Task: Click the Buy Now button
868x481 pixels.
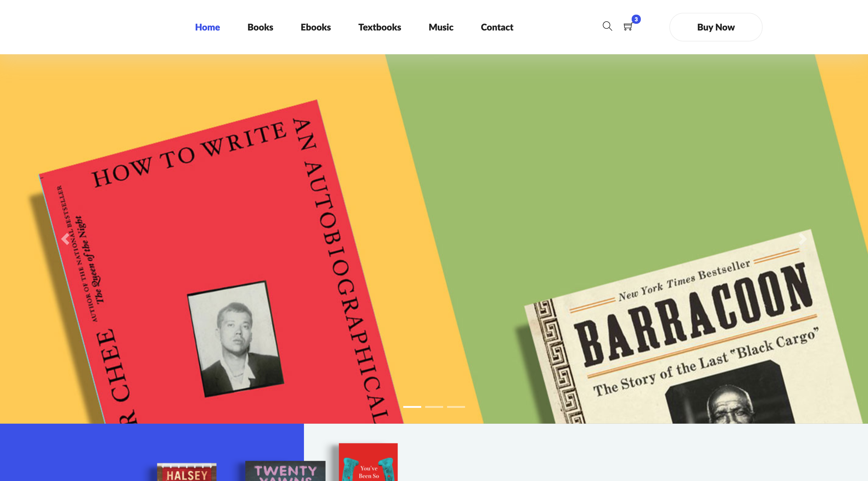Action: tap(716, 27)
